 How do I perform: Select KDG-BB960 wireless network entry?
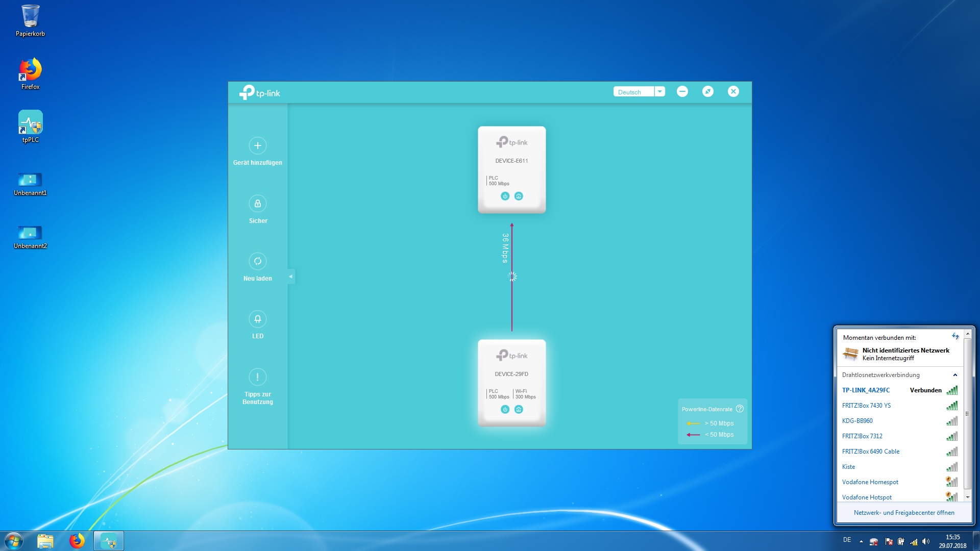(857, 421)
